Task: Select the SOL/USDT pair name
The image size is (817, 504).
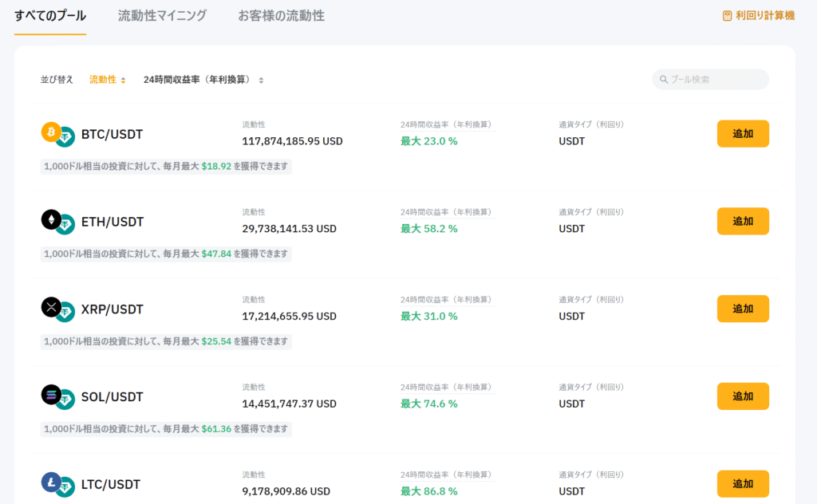Action: pyautogui.click(x=112, y=397)
